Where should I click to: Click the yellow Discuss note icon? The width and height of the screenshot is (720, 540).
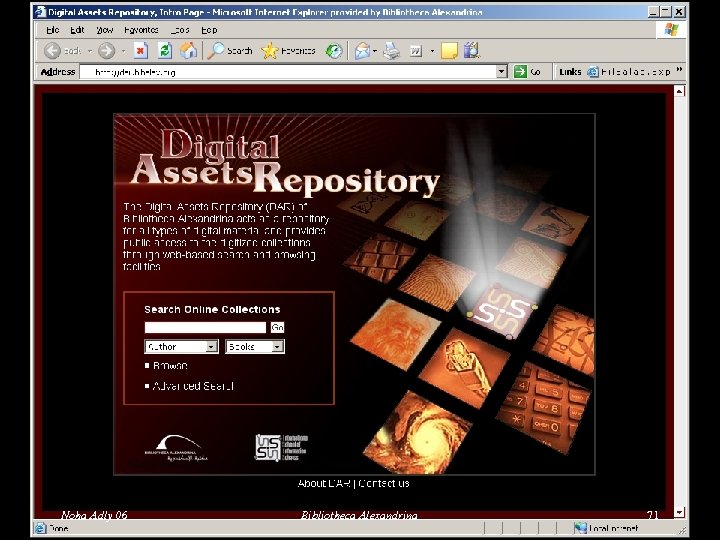coord(449,51)
